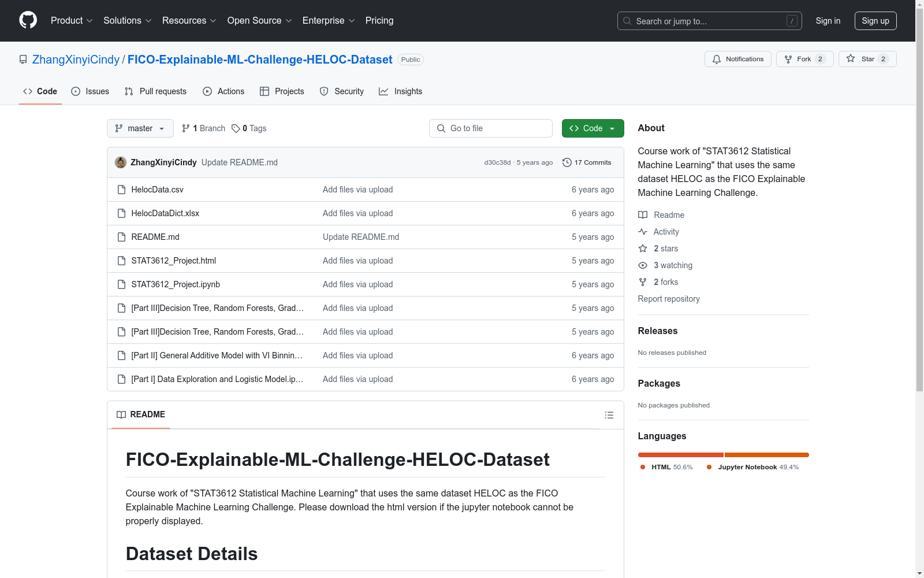
Task: Click the commit history clock icon
Action: (x=567, y=162)
